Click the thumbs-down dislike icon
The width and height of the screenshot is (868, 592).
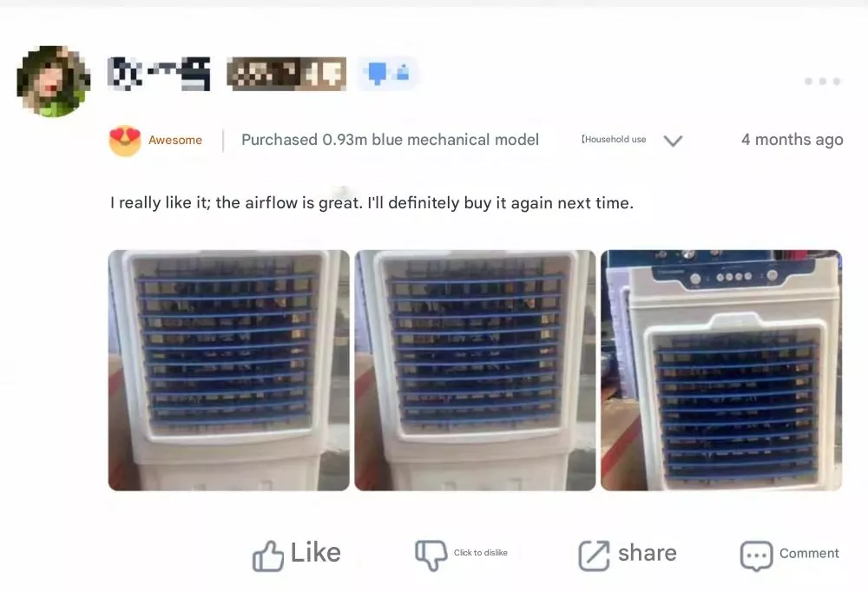pos(431,556)
